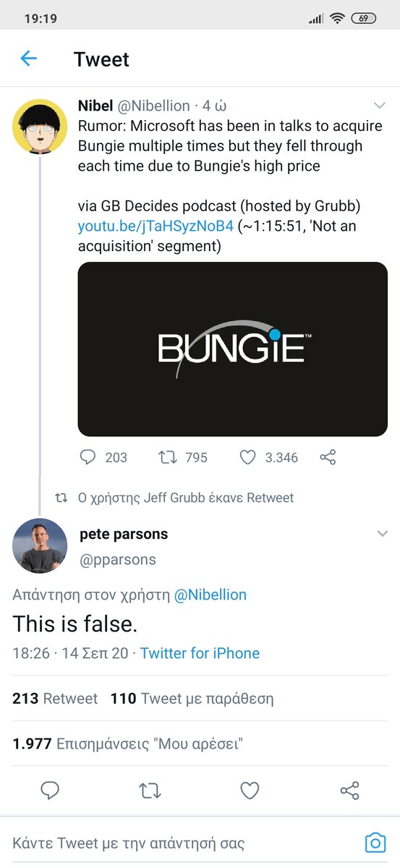
Task: View 1.977 Επισημάνσεις "Μου αρέσει" likes
Action: pos(127,744)
